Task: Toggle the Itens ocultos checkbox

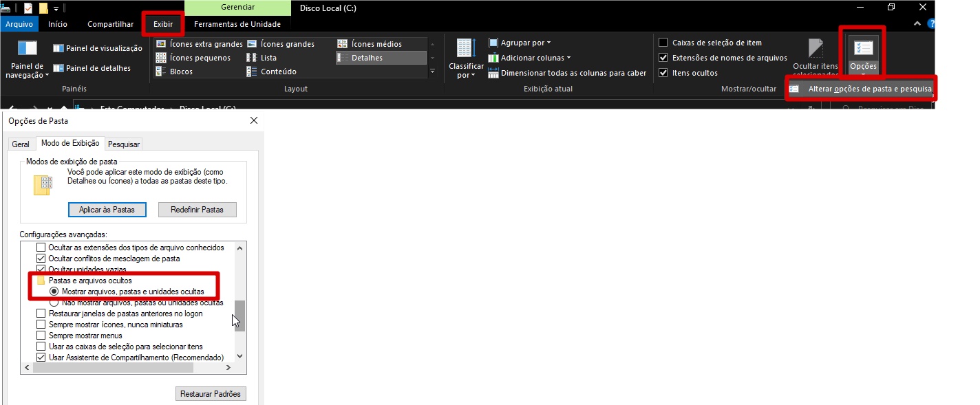Action: pos(663,73)
